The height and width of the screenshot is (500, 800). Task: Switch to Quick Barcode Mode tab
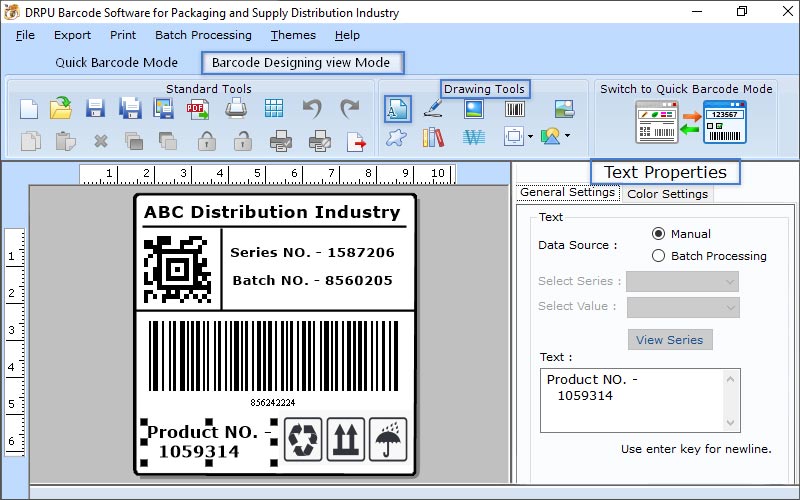coord(116,62)
